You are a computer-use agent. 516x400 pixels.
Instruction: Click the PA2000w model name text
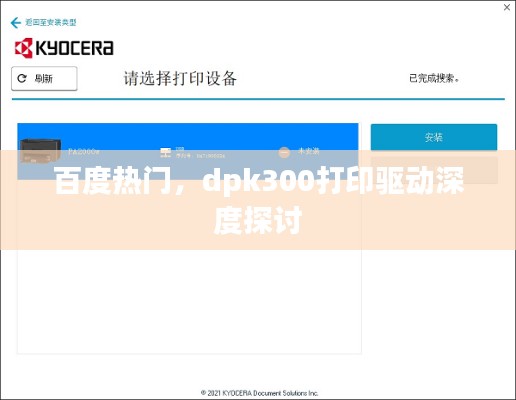click(x=84, y=152)
